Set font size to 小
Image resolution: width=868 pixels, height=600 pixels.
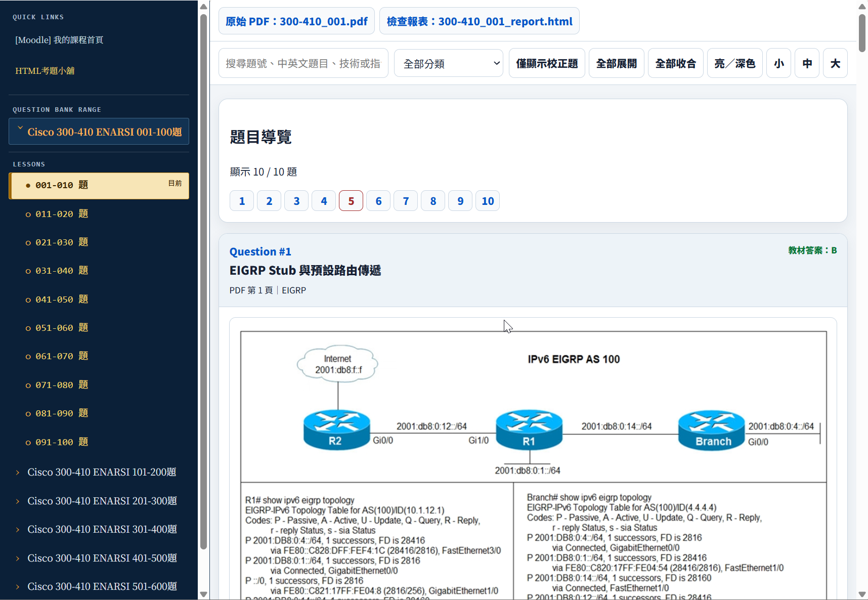778,63
